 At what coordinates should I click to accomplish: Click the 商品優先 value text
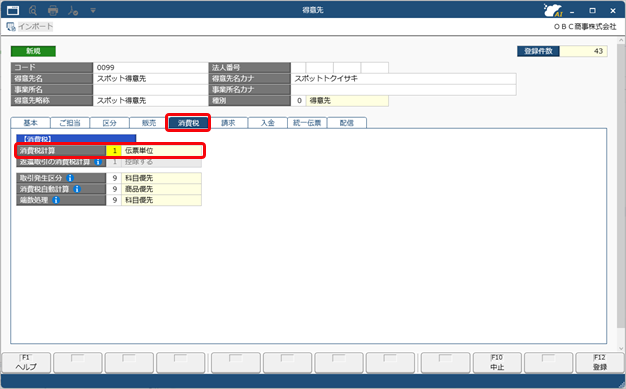(x=139, y=189)
